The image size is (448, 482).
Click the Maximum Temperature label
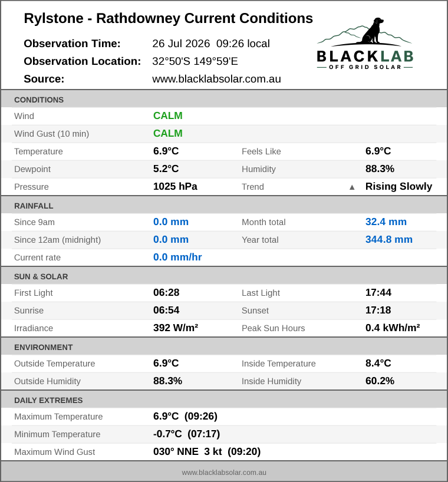click(58, 417)
